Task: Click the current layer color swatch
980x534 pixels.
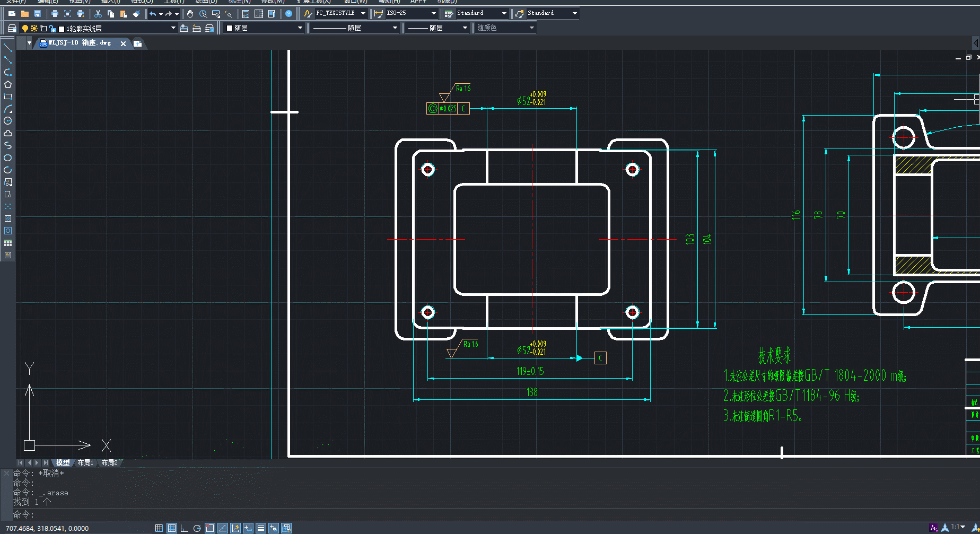Action: (62, 29)
